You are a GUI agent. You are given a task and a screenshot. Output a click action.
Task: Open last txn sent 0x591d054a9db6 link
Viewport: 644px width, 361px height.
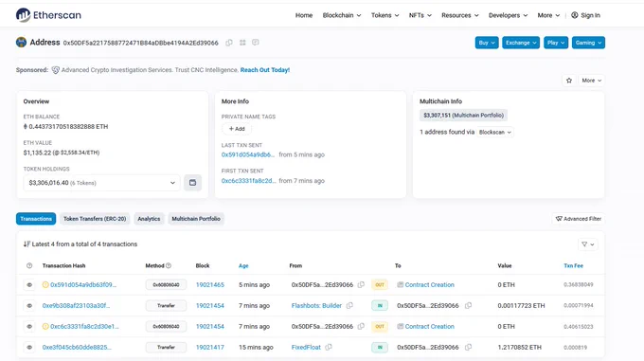tap(248, 154)
